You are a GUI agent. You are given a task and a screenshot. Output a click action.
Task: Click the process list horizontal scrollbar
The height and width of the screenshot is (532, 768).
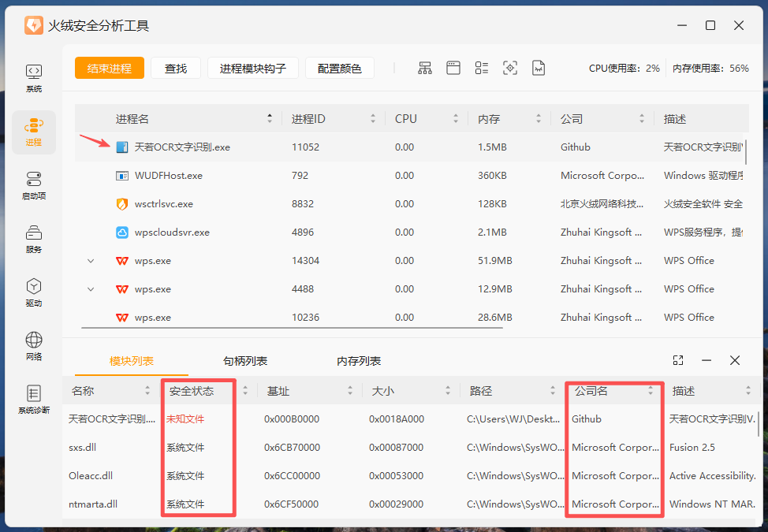click(292, 328)
